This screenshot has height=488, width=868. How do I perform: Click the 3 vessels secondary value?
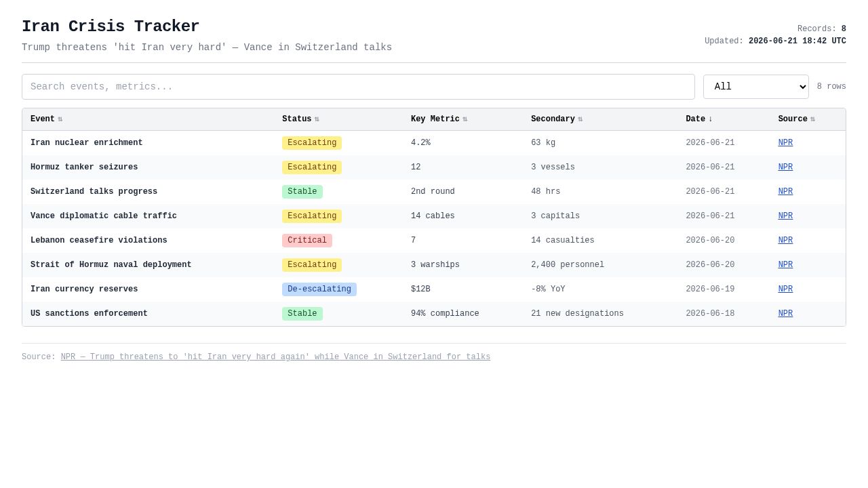pos(553,167)
